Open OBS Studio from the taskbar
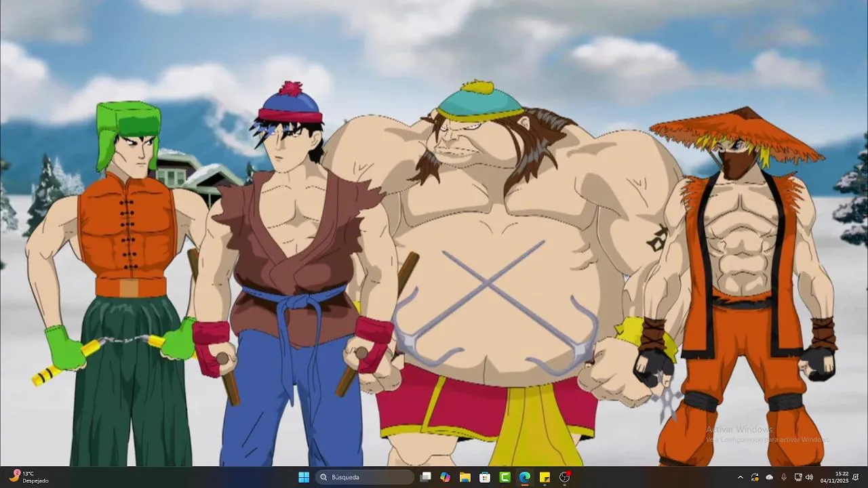The image size is (868, 488). (x=564, y=477)
